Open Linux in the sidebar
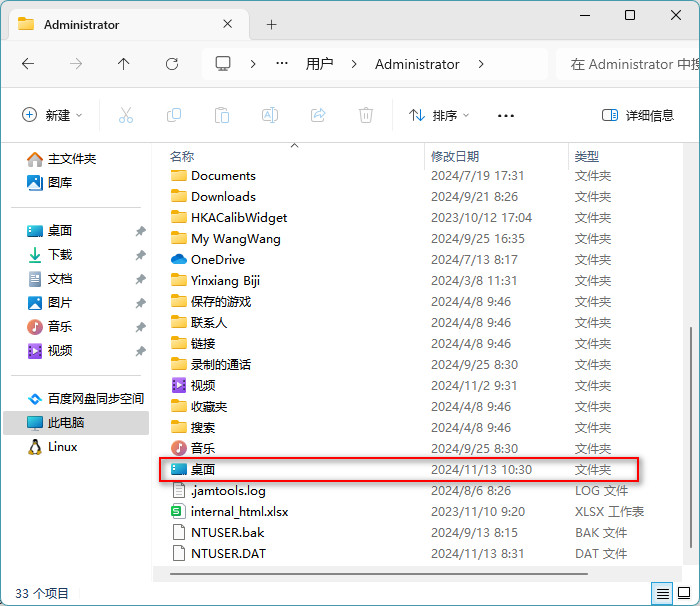Image resolution: width=700 pixels, height=606 pixels. (x=52, y=447)
